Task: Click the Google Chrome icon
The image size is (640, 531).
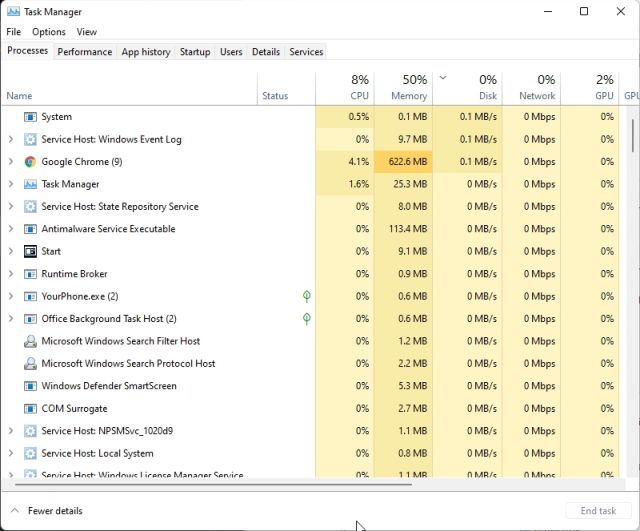Action: (x=30, y=162)
